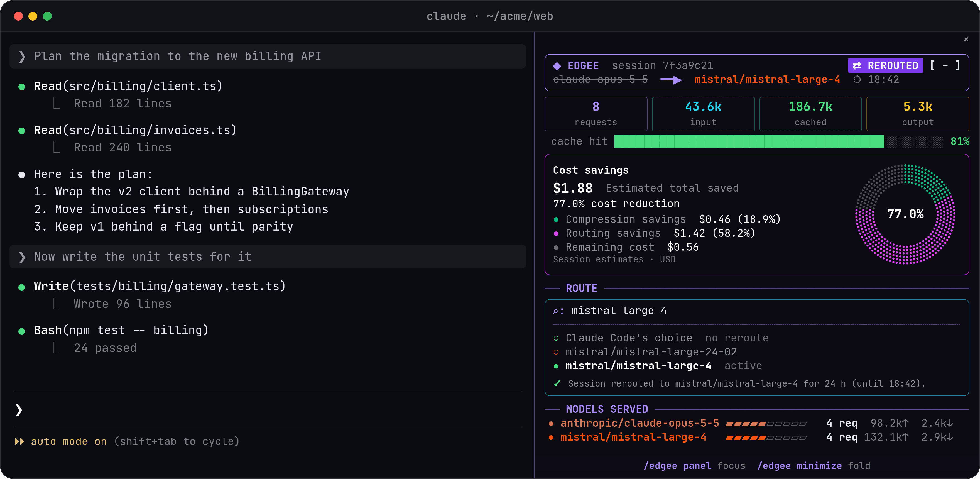Viewport: 980px width, 479px height.
Task: Click the cache hit progress bar
Action: coord(779,141)
